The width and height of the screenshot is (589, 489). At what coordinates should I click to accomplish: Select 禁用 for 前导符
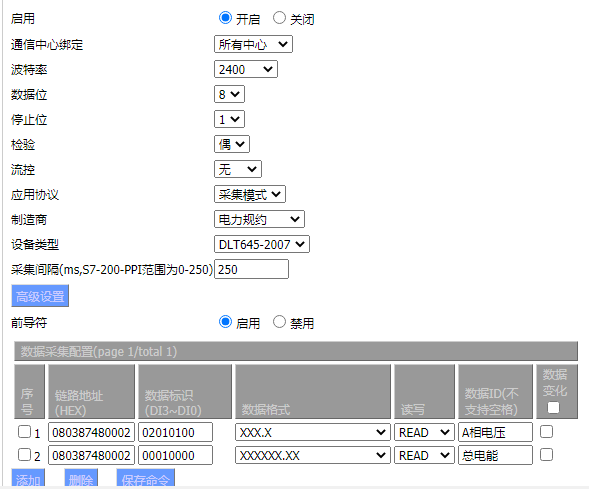coord(279,322)
